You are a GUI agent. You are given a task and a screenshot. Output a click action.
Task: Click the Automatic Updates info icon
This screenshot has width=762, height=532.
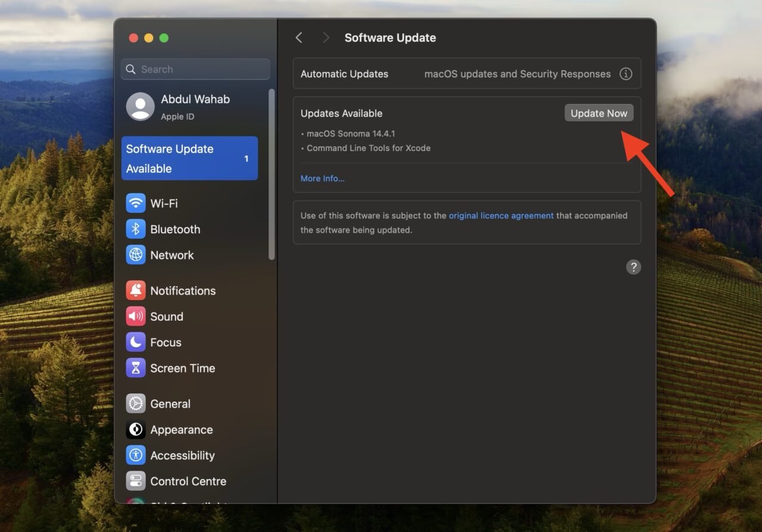pyautogui.click(x=626, y=74)
